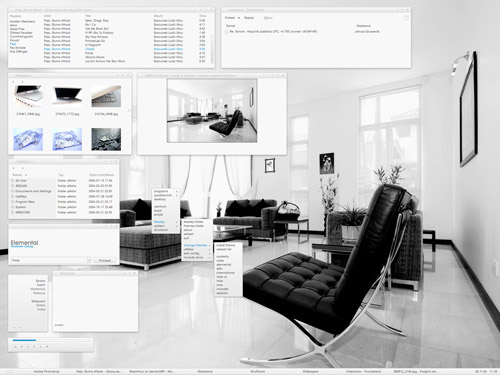Switch to Adobe Photoshop on taskbar

point(46,371)
